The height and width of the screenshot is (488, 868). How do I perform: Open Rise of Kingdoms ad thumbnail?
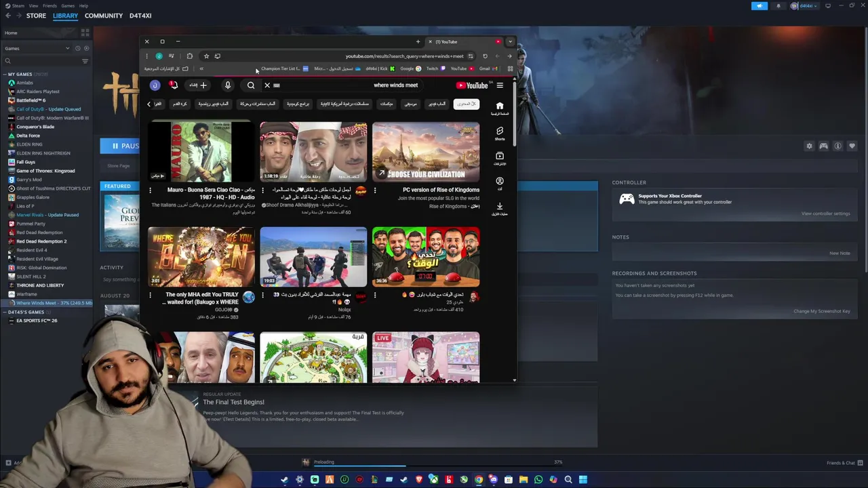[x=426, y=152]
